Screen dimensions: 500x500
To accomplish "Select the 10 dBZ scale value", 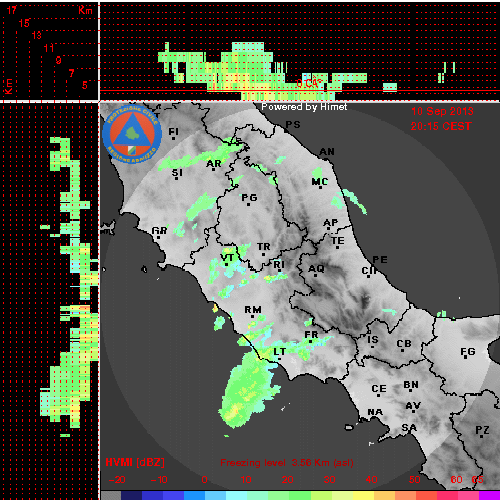I will click(x=246, y=480).
